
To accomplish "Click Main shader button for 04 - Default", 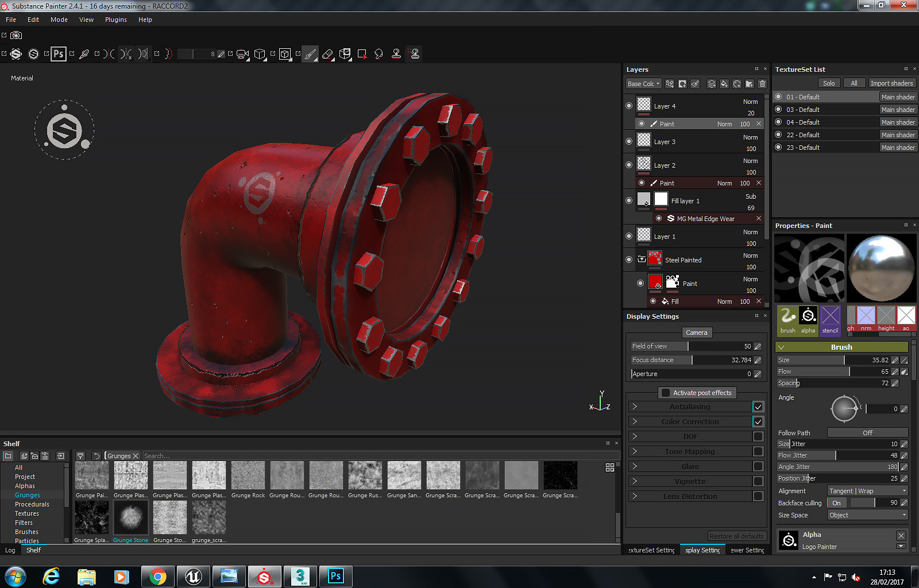I will tap(898, 122).
